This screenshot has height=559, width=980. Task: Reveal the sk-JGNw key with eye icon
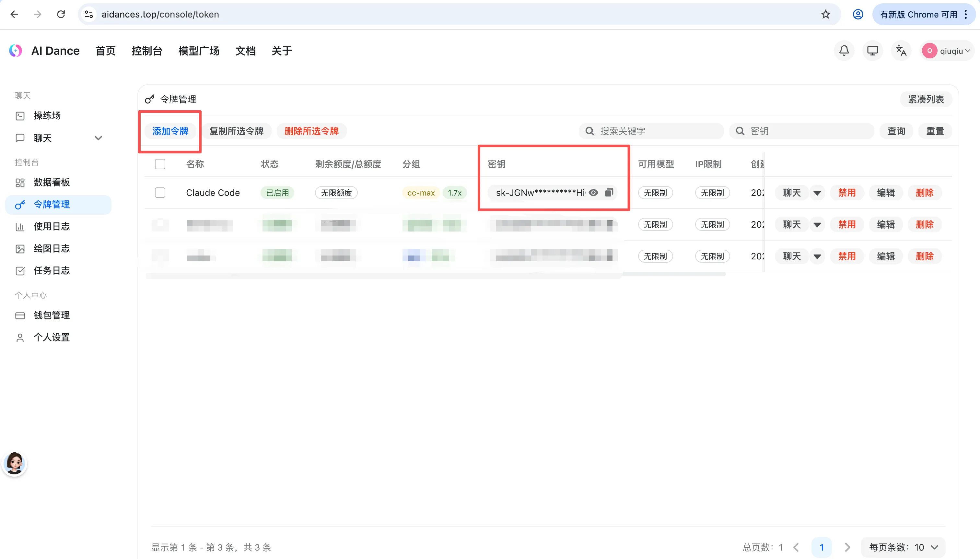[x=593, y=192]
